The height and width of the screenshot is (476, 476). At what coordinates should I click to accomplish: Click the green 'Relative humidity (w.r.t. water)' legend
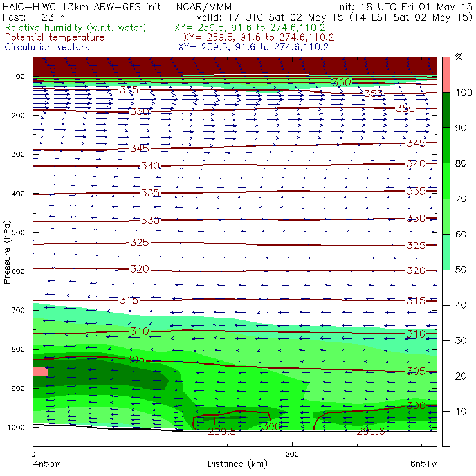(x=75, y=28)
